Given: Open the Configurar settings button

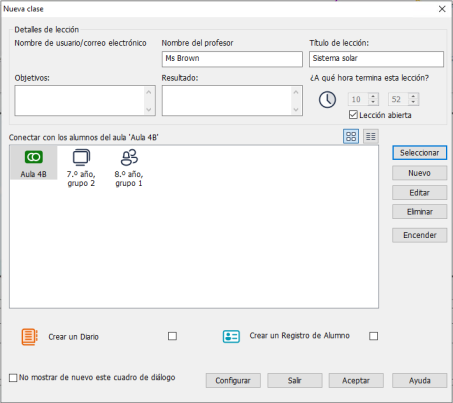Looking at the screenshot, I should click(x=233, y=380).
